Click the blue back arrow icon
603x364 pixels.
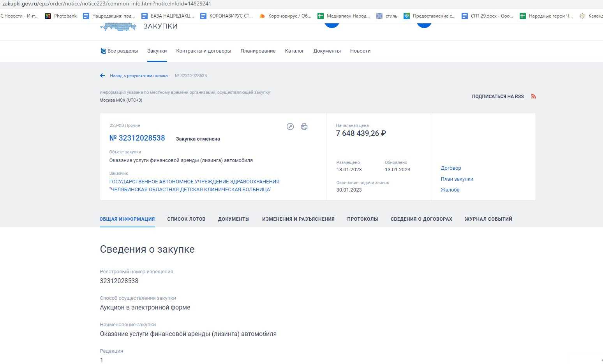click(x=102, y=76)
